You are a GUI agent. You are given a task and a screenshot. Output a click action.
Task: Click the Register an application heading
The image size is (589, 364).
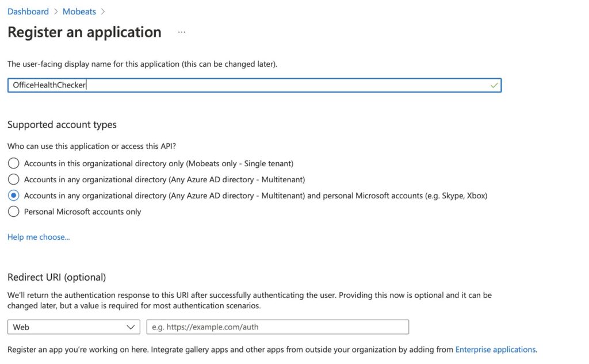85,32
